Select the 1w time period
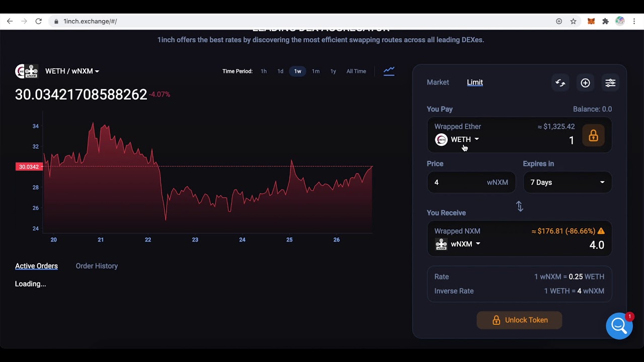The image size is (644, 362). pos(298,71)
